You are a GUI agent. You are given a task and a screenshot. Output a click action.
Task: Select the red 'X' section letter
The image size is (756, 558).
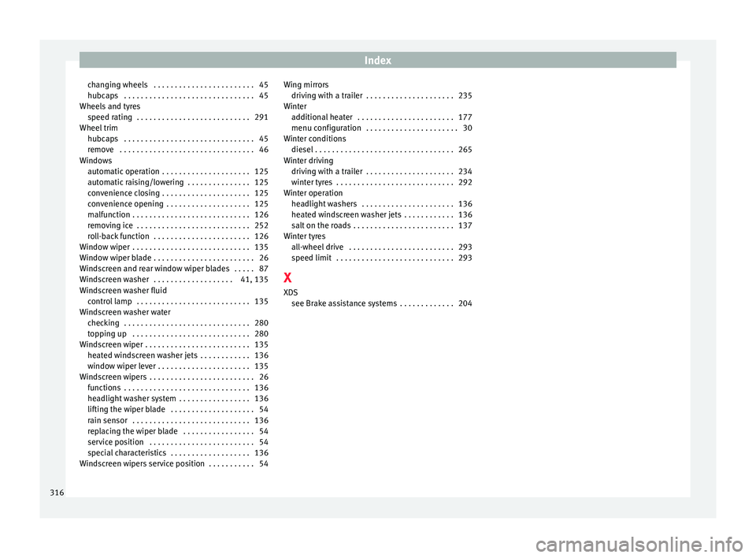[x=288, y=277]
